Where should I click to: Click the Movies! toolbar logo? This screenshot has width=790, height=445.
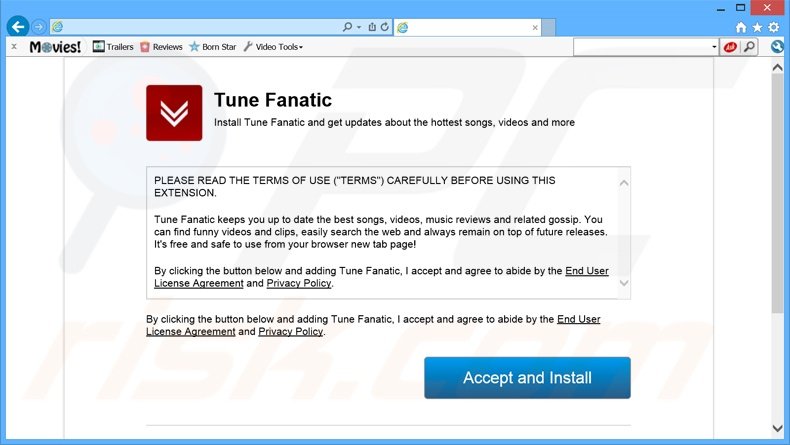tap(55, 47)
